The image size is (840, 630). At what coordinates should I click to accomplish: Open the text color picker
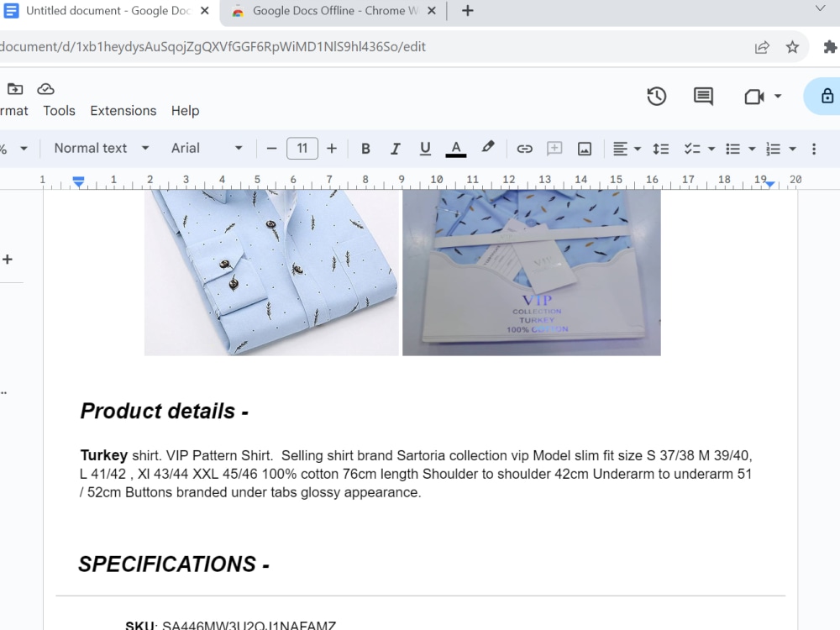click(456, 149)
